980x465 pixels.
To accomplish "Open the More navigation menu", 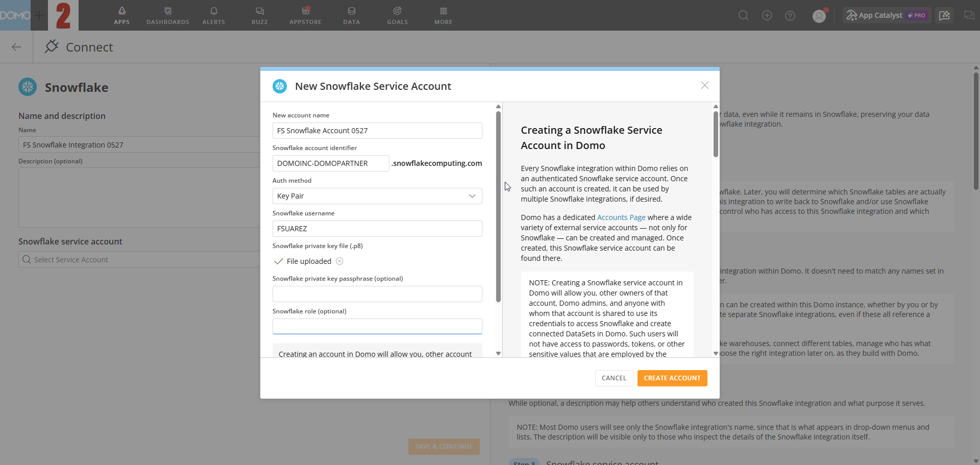I will click(x=443, y=15).
